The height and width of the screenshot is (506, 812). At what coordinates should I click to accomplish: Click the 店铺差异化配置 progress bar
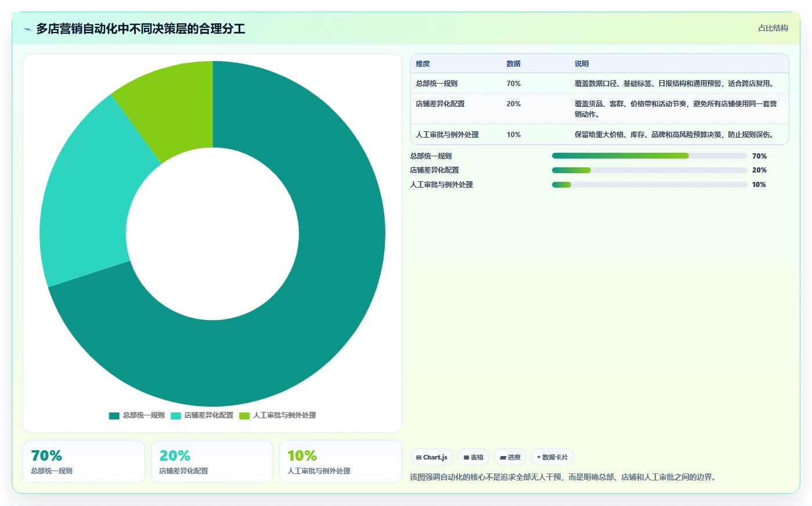click(649, 170)
